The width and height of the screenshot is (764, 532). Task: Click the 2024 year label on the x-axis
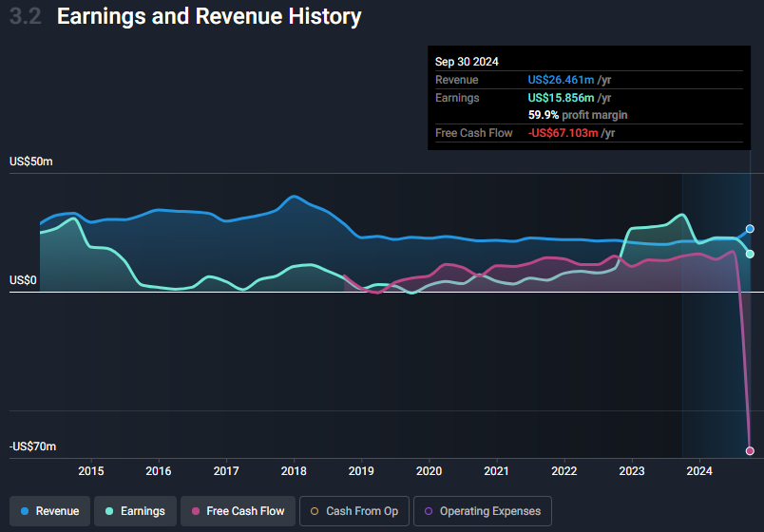pyautogui.click(x=699, y=471)
